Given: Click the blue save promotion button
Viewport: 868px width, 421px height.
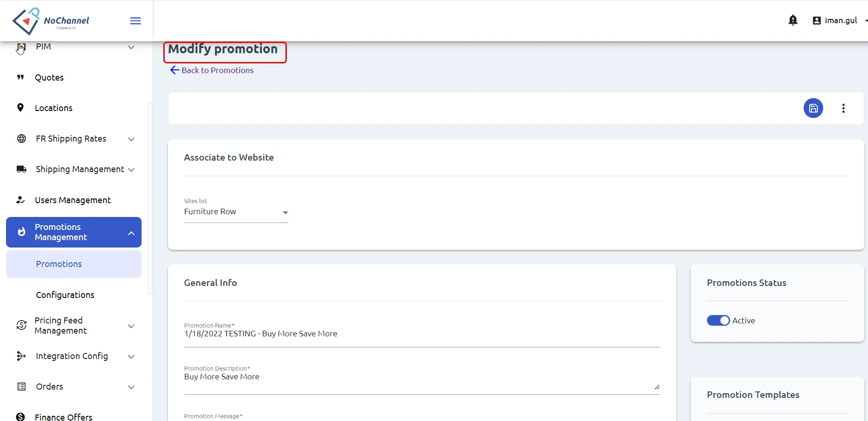Looking at the screenshot, I should coord(813,108).
